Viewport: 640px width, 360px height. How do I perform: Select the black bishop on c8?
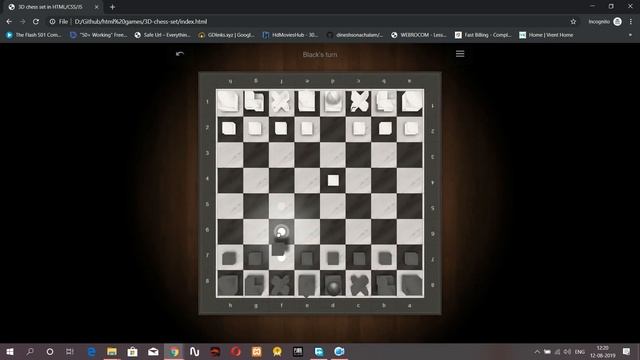pos(359,284)
